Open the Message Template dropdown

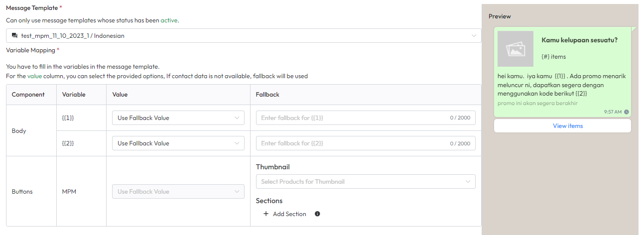(x=244, y=36)
